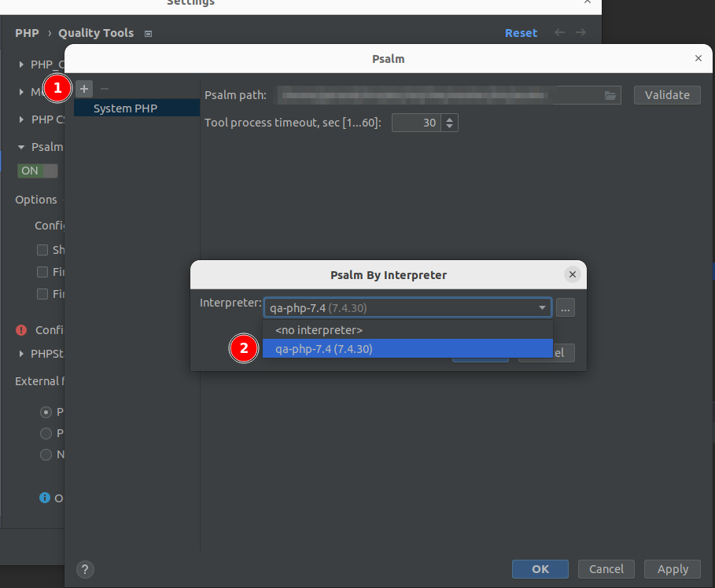The height and width of the screenshot is (588, 715).
Task: Click Cancel at the bottom of the Psalm dialog
Action: [606, 569]
